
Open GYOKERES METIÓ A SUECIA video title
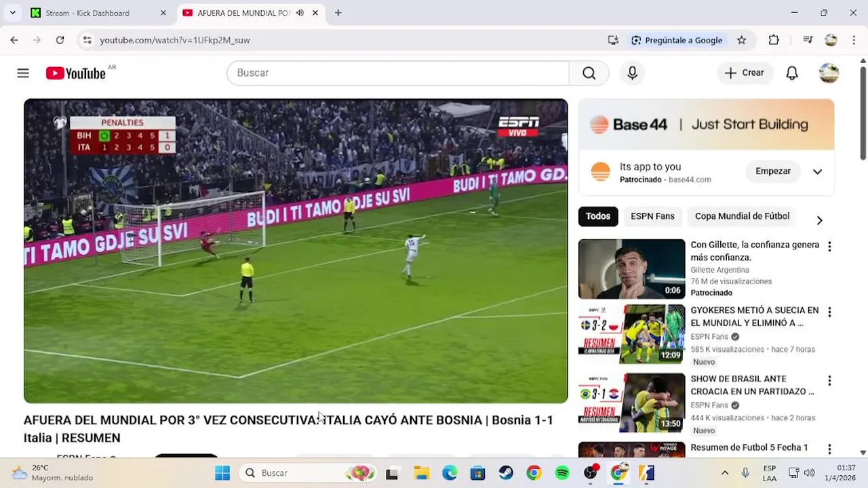click(755, 317)
